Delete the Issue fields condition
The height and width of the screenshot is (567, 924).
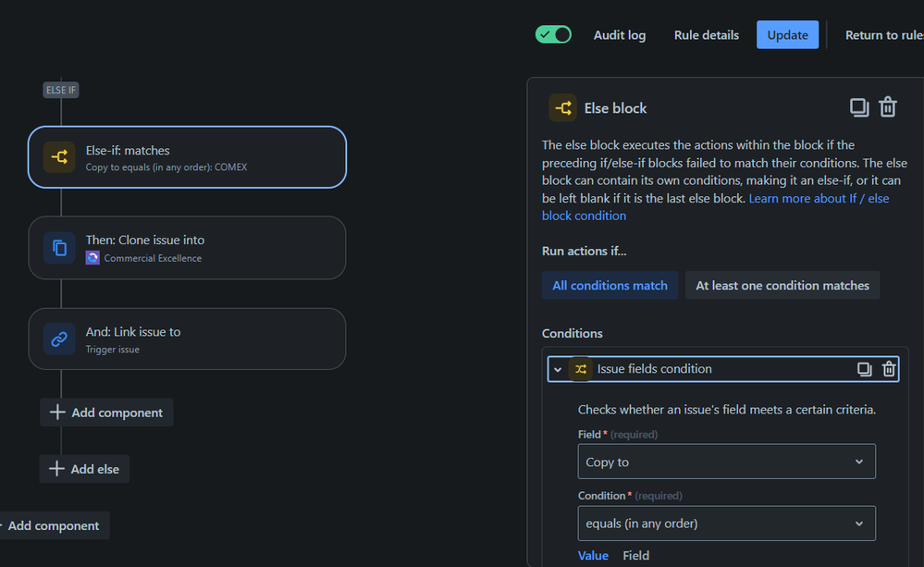pos(889,369)
